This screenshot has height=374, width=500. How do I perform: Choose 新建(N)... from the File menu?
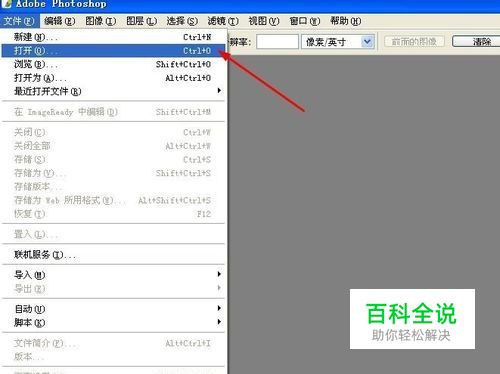click(x=113, y=37)
